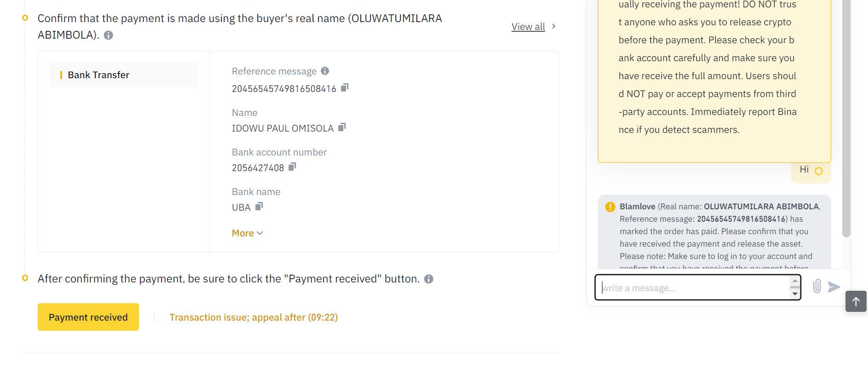Show info icon next to buyer's real name

click(108, 35)
